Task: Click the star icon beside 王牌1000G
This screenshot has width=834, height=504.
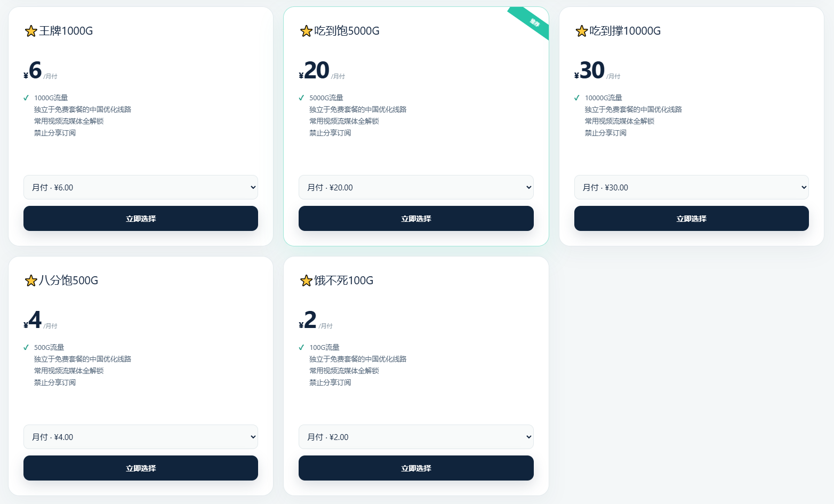Action: point(31,31)
